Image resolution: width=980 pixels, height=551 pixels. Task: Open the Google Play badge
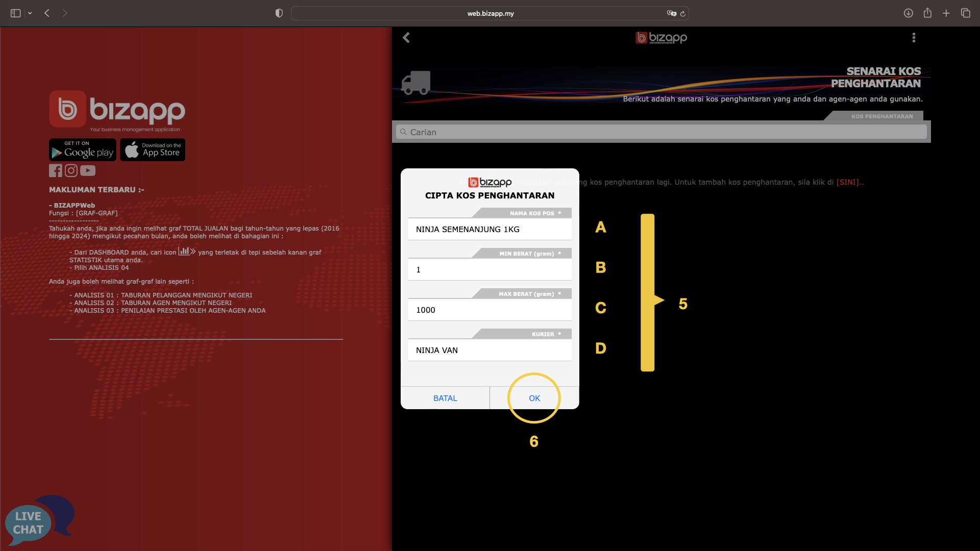(83, 150)
